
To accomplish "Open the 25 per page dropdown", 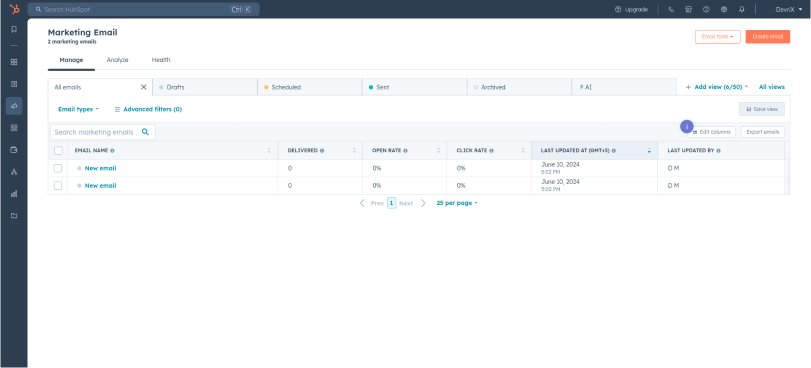I will pos(457,203).
